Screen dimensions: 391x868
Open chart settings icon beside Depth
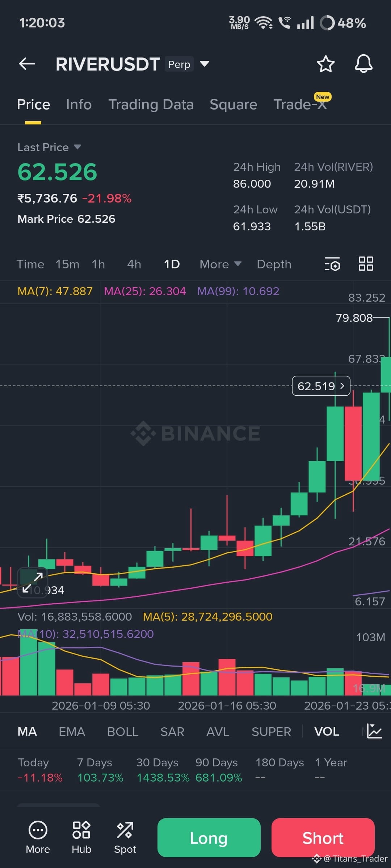(332, 264)
